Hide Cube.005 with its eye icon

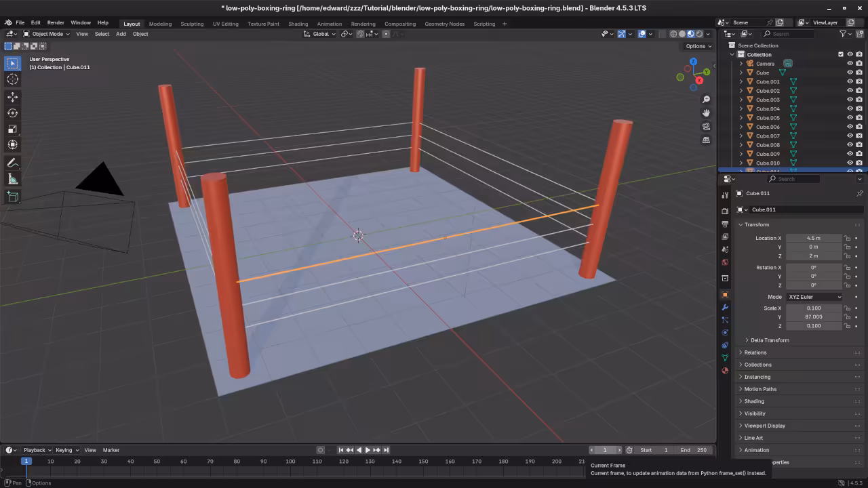[850, 118]
